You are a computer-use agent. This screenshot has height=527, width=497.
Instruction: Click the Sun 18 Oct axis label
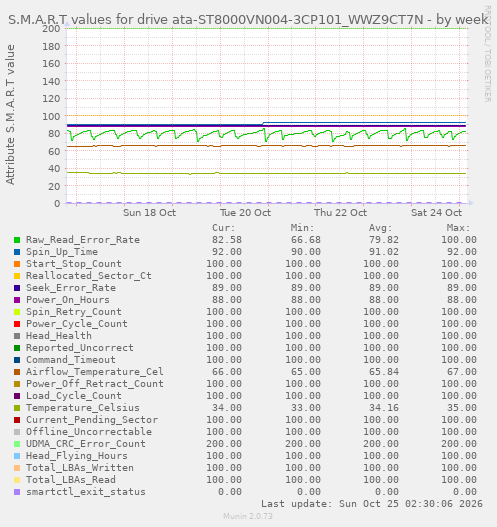150,213
